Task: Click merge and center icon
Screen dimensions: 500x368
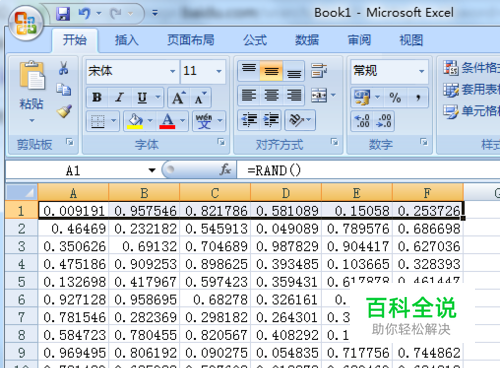Action: tap(319, 96)
